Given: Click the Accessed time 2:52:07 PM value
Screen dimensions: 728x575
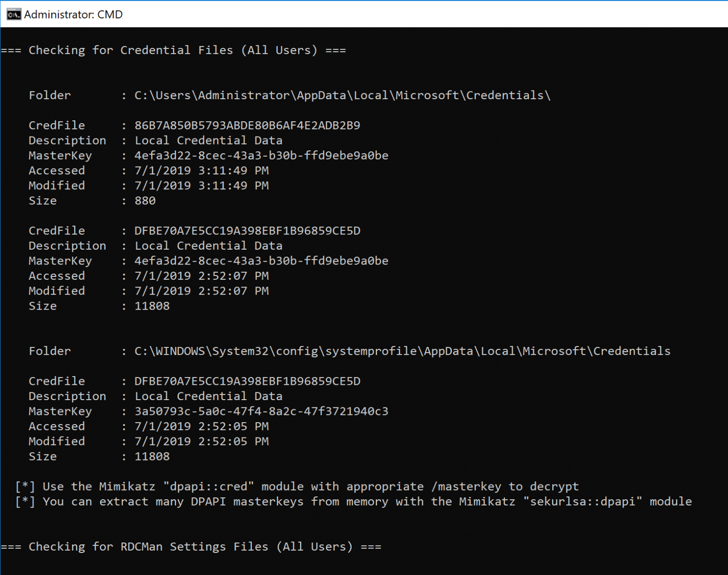Looking at the screenshot, I should click(201, 276).
